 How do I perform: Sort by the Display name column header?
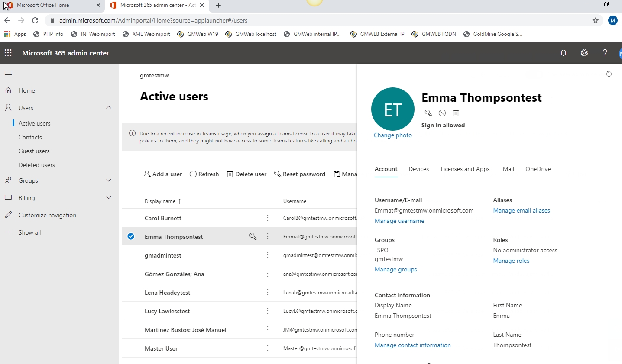pos(160,201)
